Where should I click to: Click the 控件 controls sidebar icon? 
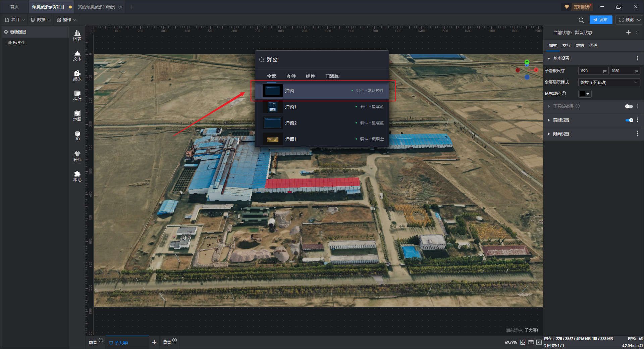(x=77, y=96)
